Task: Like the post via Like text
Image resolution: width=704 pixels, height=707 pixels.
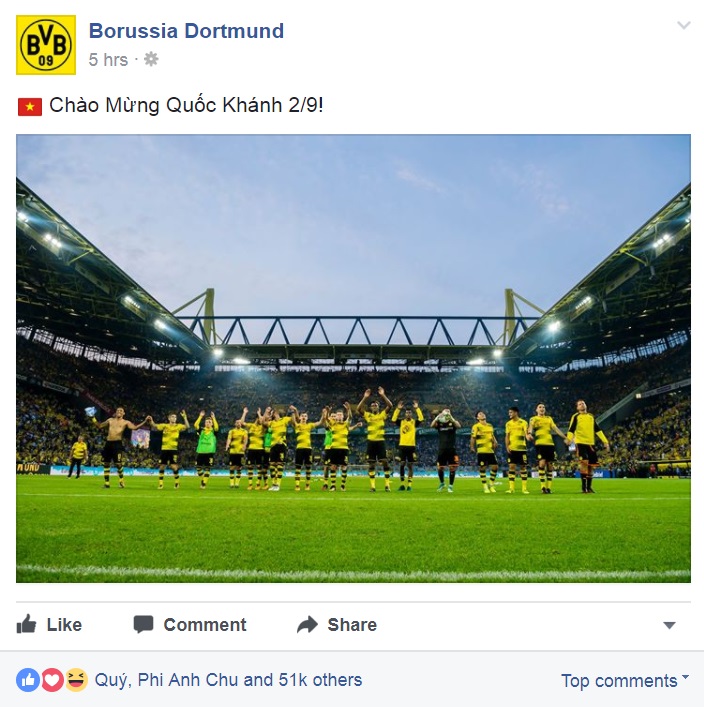Action: [64, 625]
